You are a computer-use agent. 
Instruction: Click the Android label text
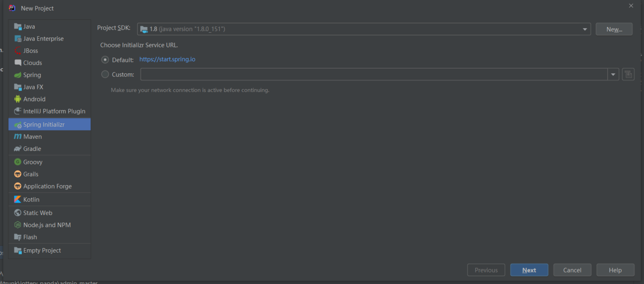tap(34, 99)
